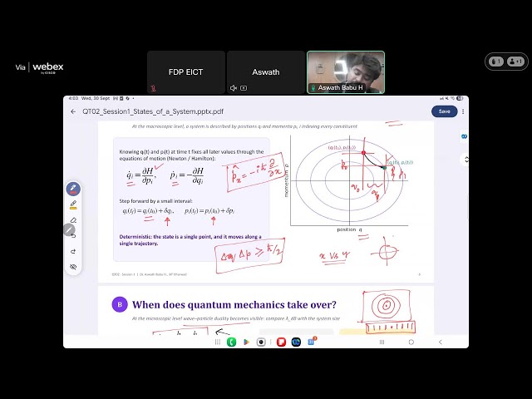Click the purple B section badge

(120, 304)
